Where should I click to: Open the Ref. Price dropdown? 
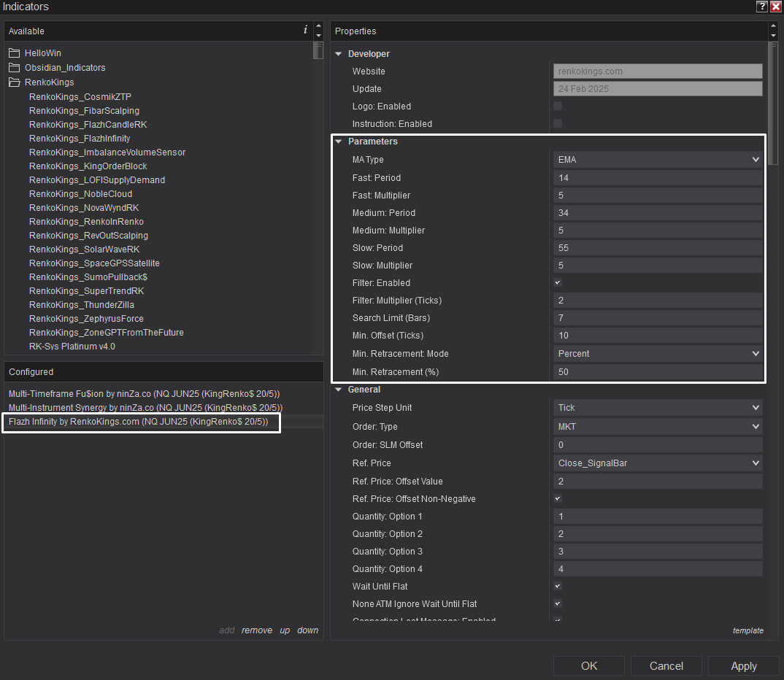click(658, 463)
